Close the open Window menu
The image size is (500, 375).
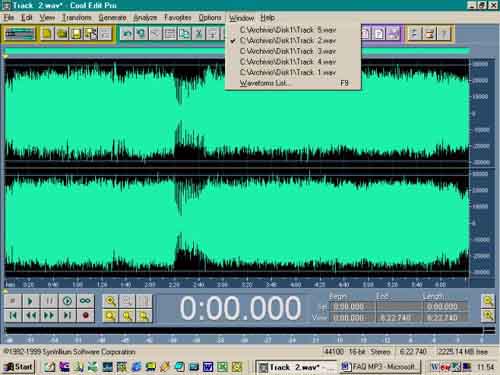[x=242, y=18]
